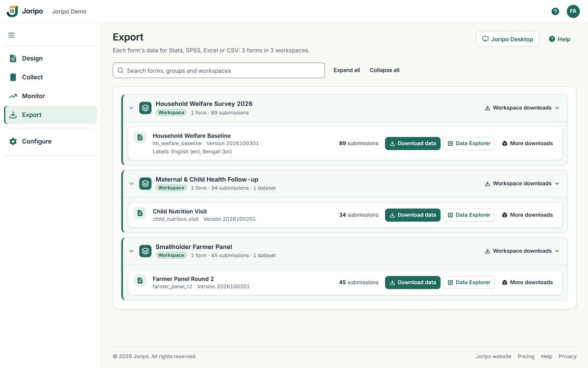
Task: Go to the Collect section
Action: (x=50, y=77)
